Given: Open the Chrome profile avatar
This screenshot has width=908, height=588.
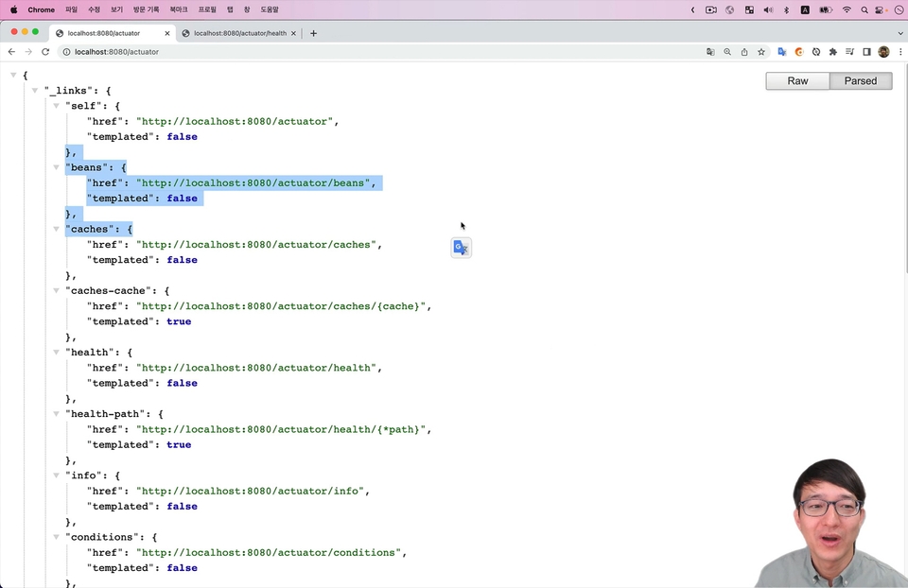Looking at the screenshot, I should (883, 51).
